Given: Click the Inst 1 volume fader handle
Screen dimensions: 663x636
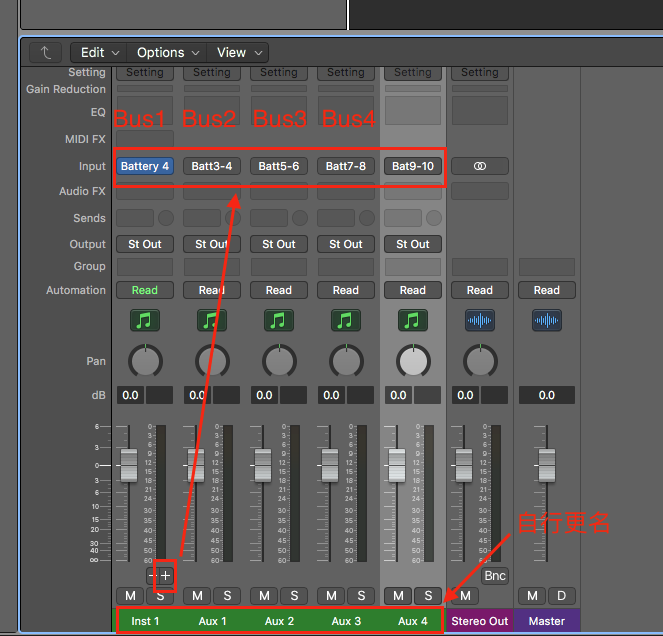Looking at the screenshot, I should coord(129,465).
